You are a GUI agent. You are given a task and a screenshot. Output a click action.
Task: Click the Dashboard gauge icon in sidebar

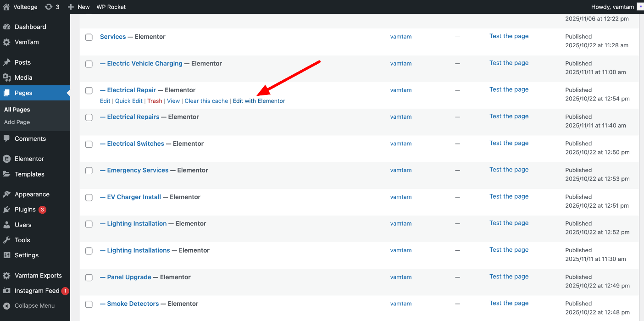pyautogui.click(x=6, y=27)
